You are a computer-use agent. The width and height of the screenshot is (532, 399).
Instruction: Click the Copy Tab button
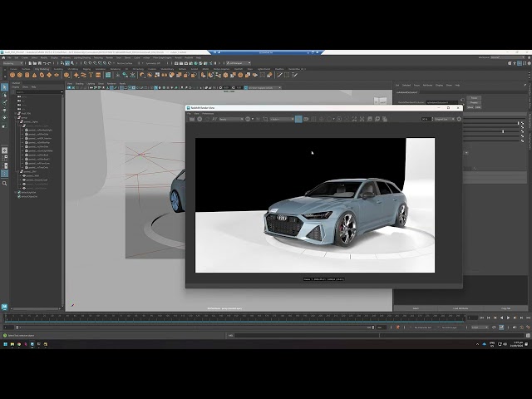[505, 308]
